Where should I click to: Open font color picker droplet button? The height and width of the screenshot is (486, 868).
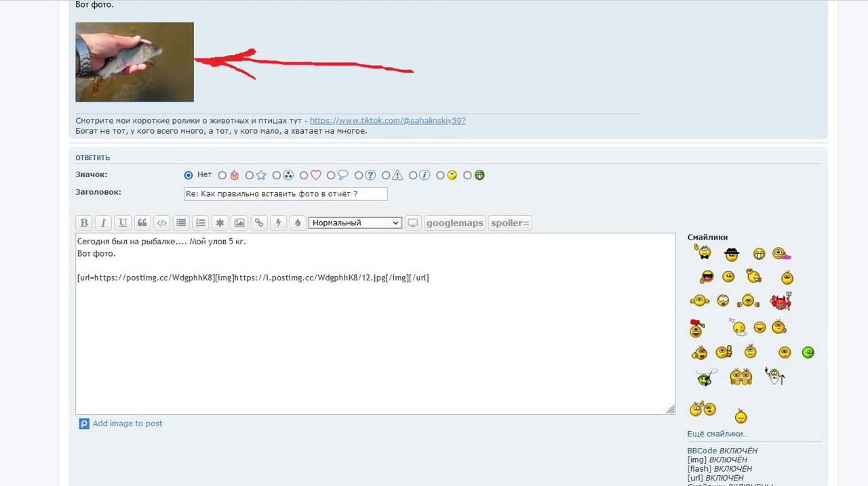pos(298,223)
